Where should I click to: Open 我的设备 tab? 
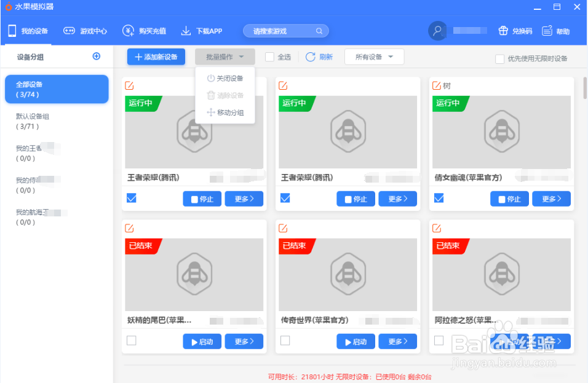point(28,31)
